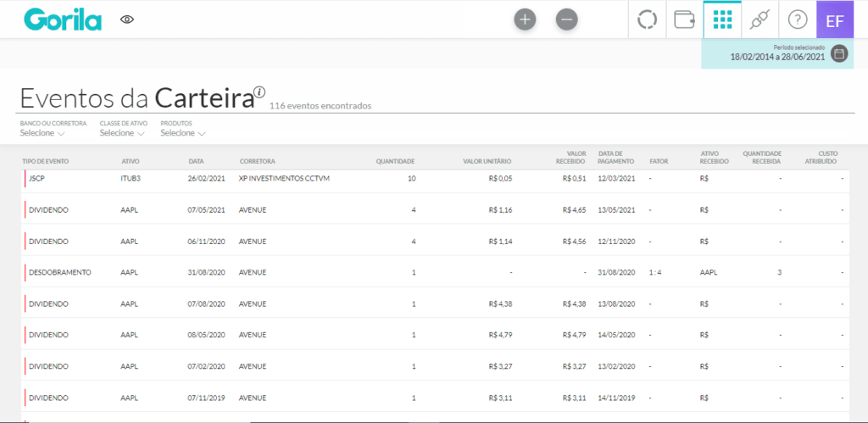Image resolution: width=868 pixels, height=423 pixels.
Task: Click the minus circle button
Action: (566, 20)
